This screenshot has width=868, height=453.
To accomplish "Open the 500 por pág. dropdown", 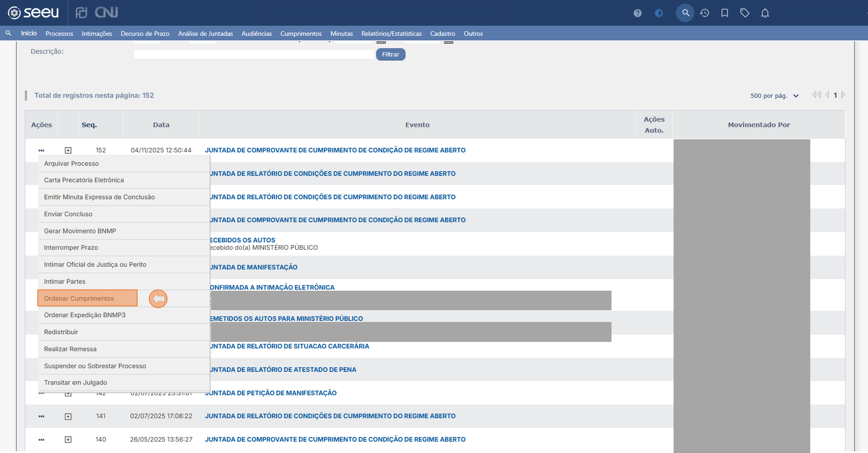I will pos(774,95).
